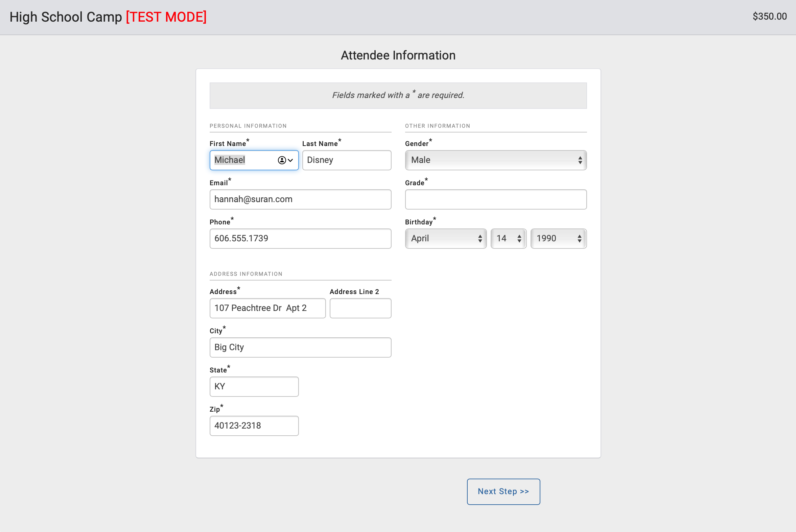The image size is (796, 532).
Task: Click the empty Grade field
Action: pos(495,199)
